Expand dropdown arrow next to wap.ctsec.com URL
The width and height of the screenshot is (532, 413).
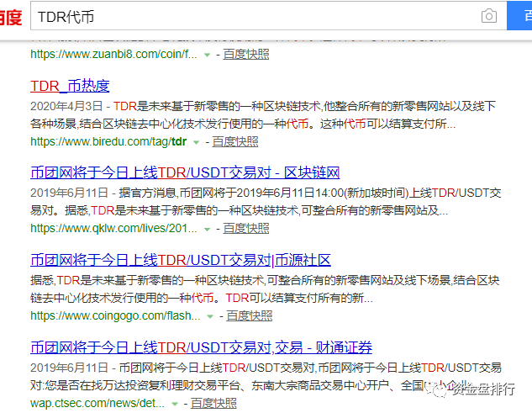click(175, 404)
